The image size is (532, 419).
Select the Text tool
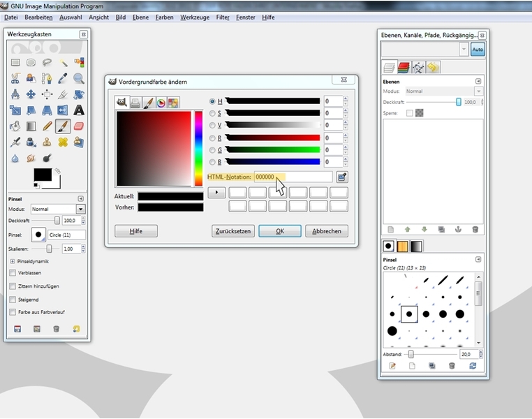tap(79, 110)
